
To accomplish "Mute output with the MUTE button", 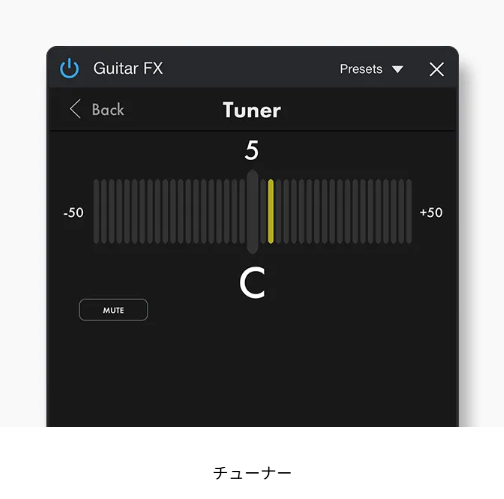I will coord(113,310).
